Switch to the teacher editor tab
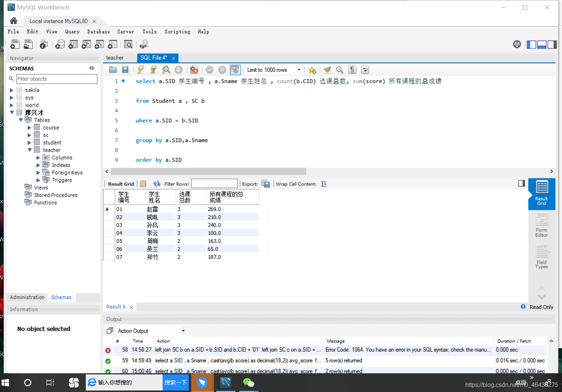Image resolution: width=562 pixels, height=392 pixels. coord(115,58)
